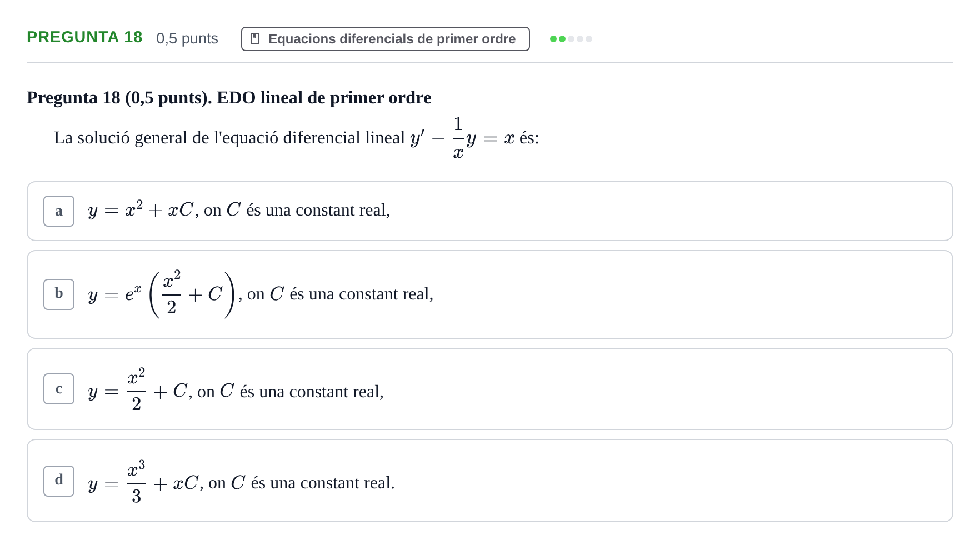Click the formula y = x³/3 + xC
Viewport: 980px width, 550px height.
[143, 482]
